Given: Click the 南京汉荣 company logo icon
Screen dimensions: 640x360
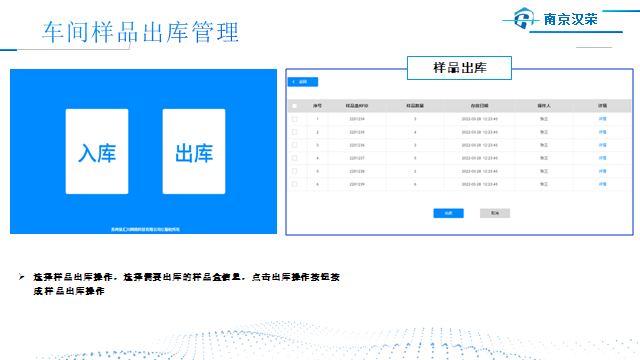Looking at the screenshot, I should (x=524, y=18).
